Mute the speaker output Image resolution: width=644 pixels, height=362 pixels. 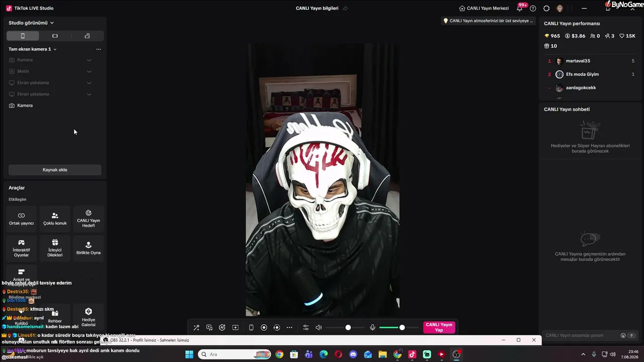pyautogui.click(x=318, y=328)
